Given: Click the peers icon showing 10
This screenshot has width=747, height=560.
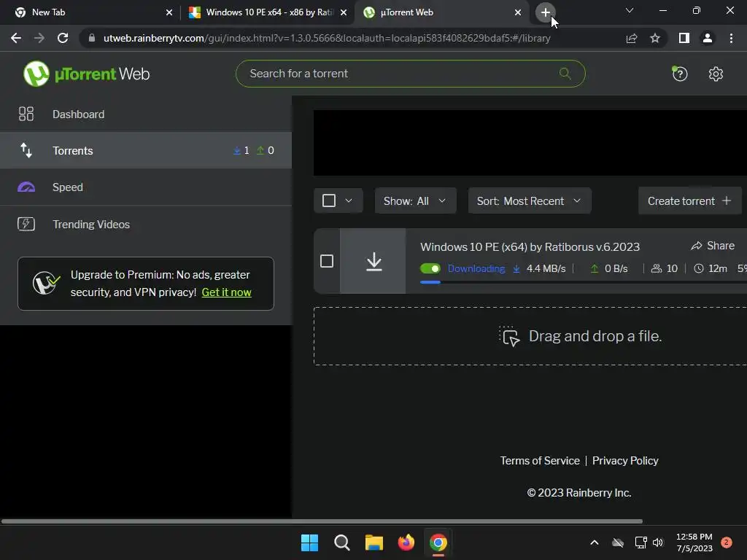Looking at the screenshot, I should 657,268.
